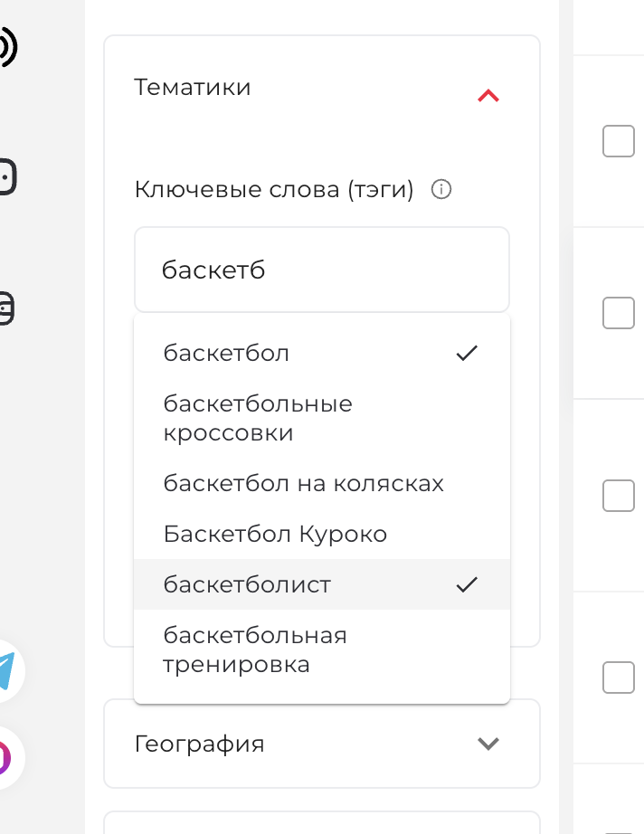Viewport: 644px width, 834px height.
Task: Click checkmark next to баскетболист option
Action: [x=467, y=584]
